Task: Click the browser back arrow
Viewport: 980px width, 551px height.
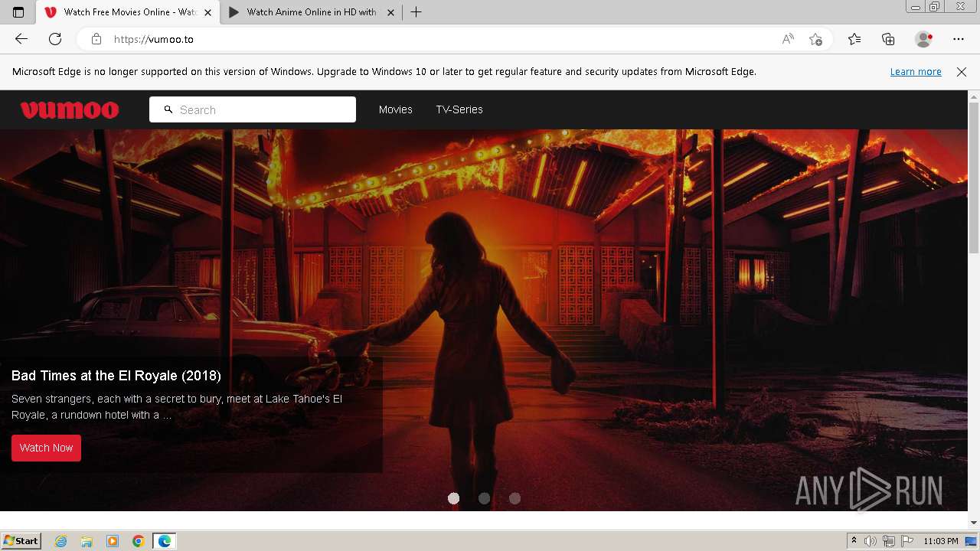Action: click(21, 39)
